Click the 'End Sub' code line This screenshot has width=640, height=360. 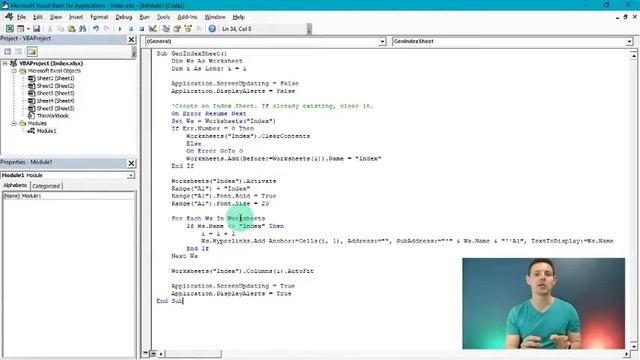[170, 301]
